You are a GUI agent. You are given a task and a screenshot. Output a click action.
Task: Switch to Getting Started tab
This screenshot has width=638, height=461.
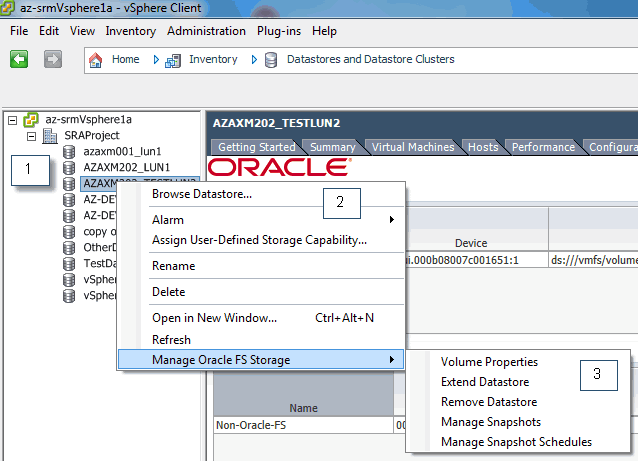pyautogui.click(x=257, y=147)
